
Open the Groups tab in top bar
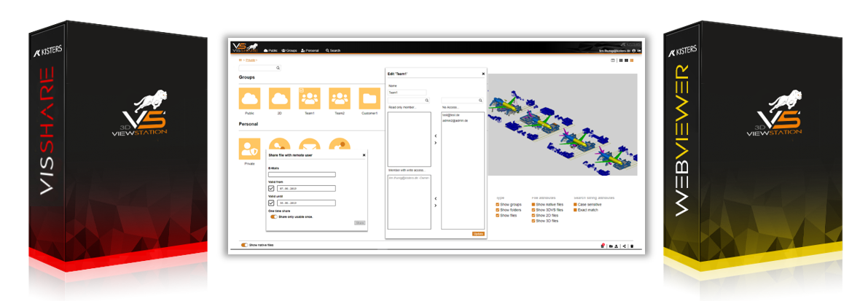tap(289, 50)
